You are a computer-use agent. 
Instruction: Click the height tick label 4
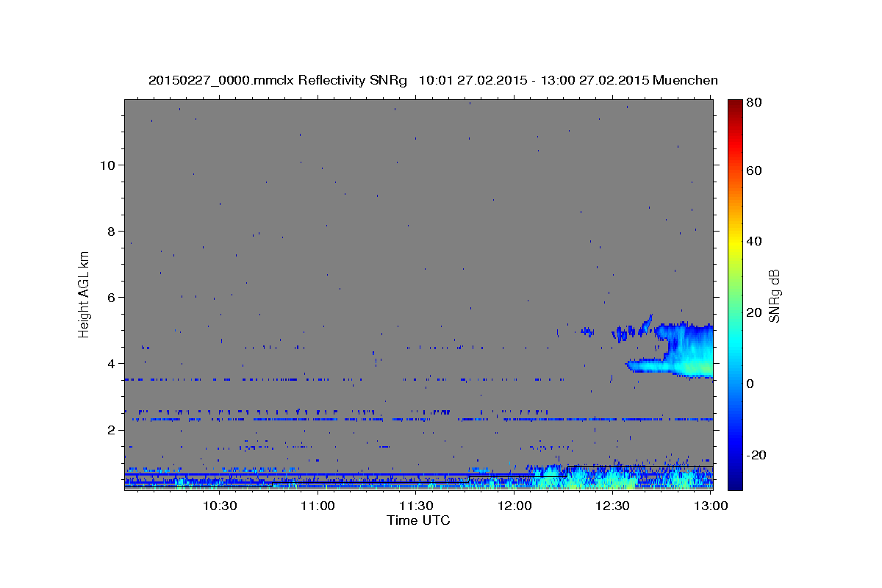[112, 363]
